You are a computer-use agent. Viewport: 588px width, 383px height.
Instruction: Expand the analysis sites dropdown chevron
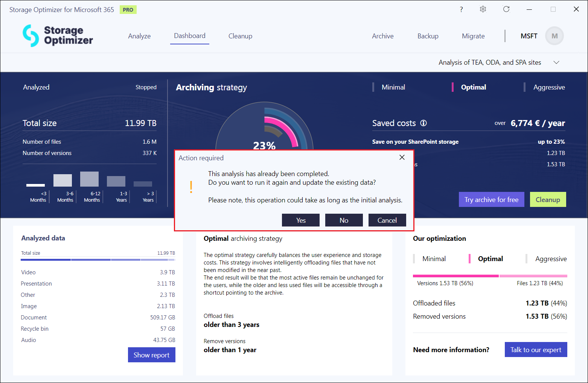point(556,62)
